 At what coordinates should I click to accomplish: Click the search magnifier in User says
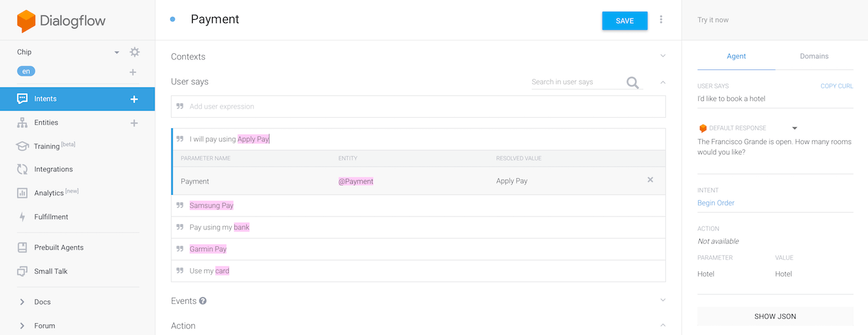(x=632, y=83)
